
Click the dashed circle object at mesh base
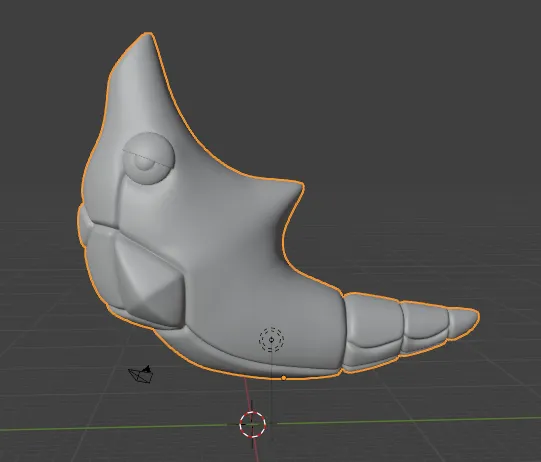pyautogui.click(x=272, y=340)
